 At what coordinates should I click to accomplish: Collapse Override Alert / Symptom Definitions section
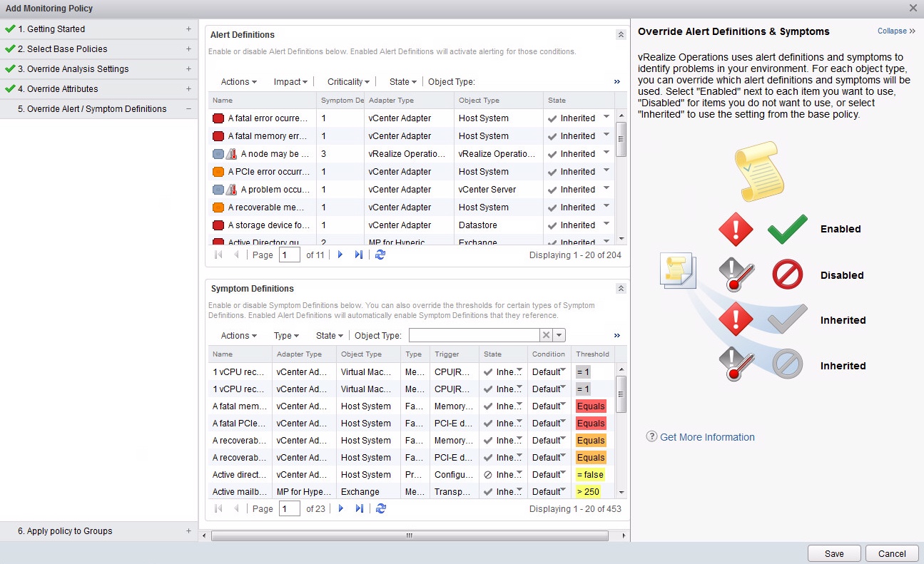(x=188, y=109)
